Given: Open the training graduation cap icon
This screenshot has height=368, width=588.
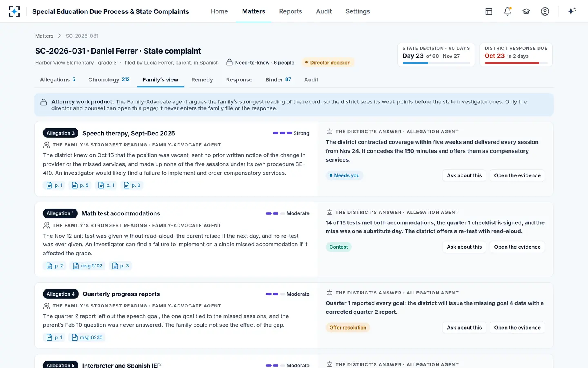Looking at the screenshot, I should (x=526, y=11).
